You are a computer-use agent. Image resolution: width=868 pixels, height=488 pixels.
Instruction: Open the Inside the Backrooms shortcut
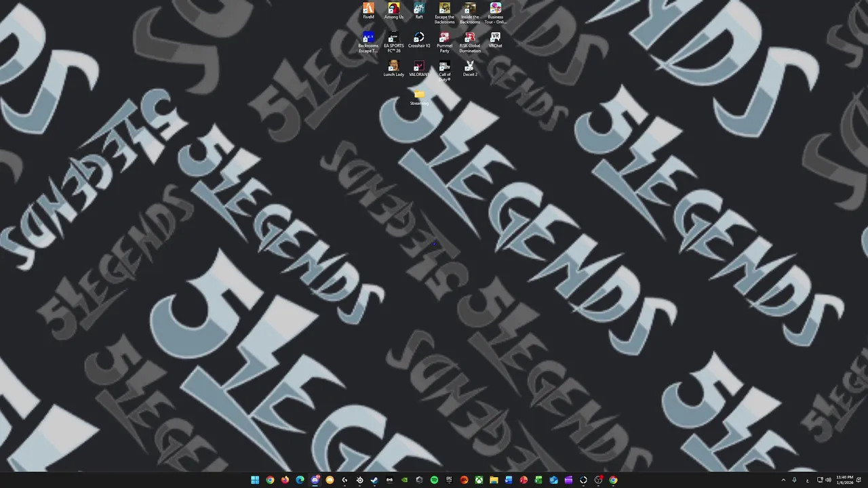tap(470, 13)
